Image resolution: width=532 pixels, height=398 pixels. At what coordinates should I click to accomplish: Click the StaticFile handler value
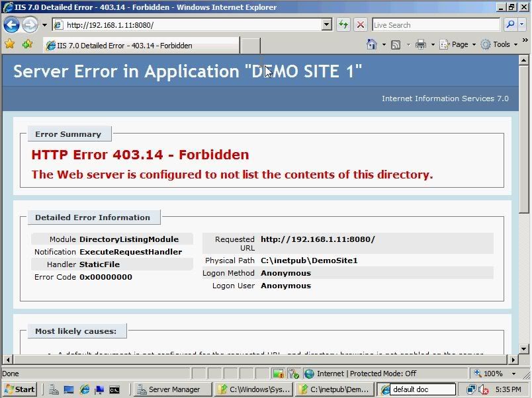99,264
